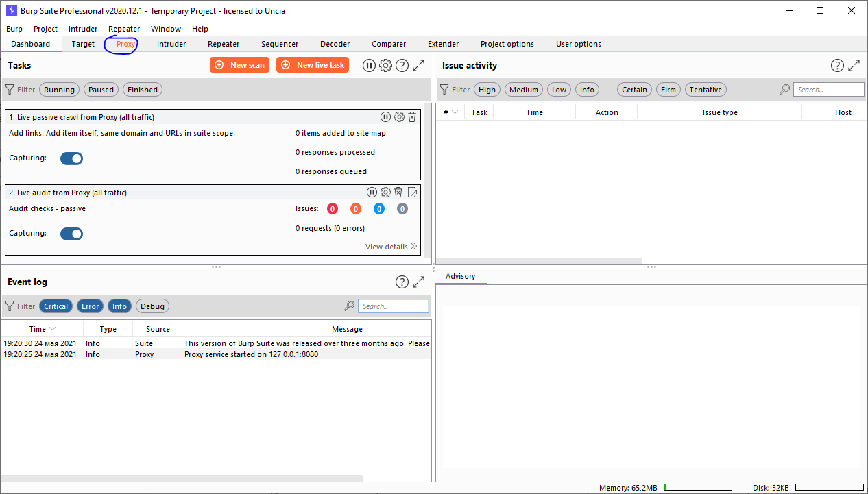Open the Project menu

coord(46,29)
